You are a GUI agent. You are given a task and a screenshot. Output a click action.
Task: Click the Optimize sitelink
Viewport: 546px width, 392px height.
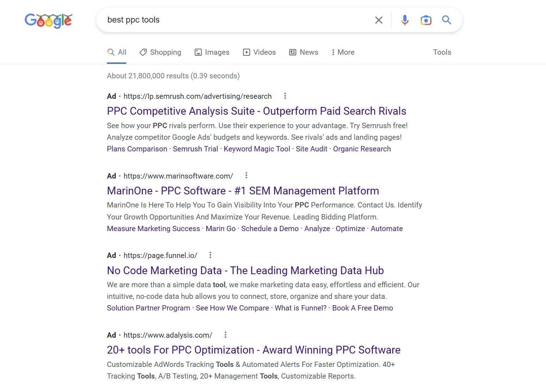tap(350, 229)
